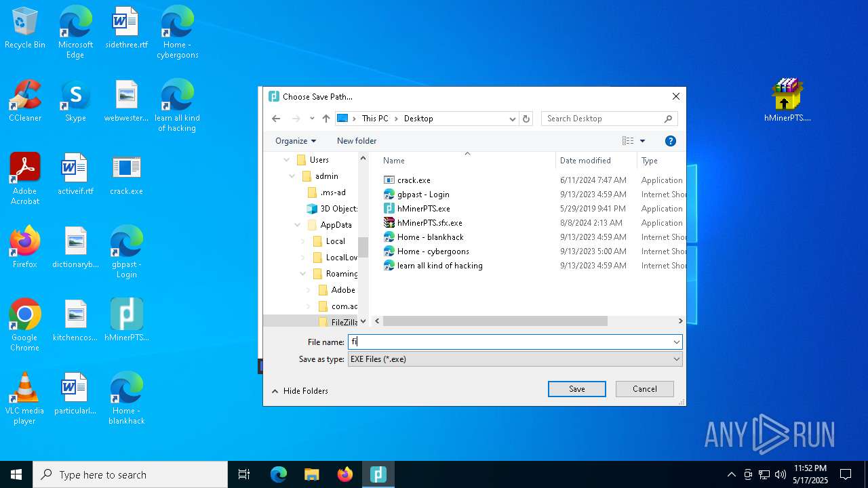Open the Windows Start menu
The width and height of the screenshot is (868, 488).
click(x=16, y=474)
